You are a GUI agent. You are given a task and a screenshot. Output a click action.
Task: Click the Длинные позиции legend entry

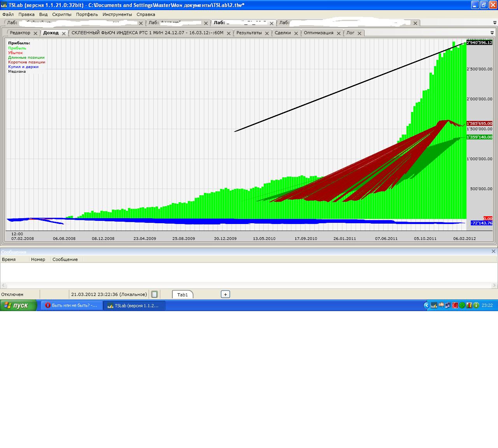pyautogui.click(x=26, y=57)
